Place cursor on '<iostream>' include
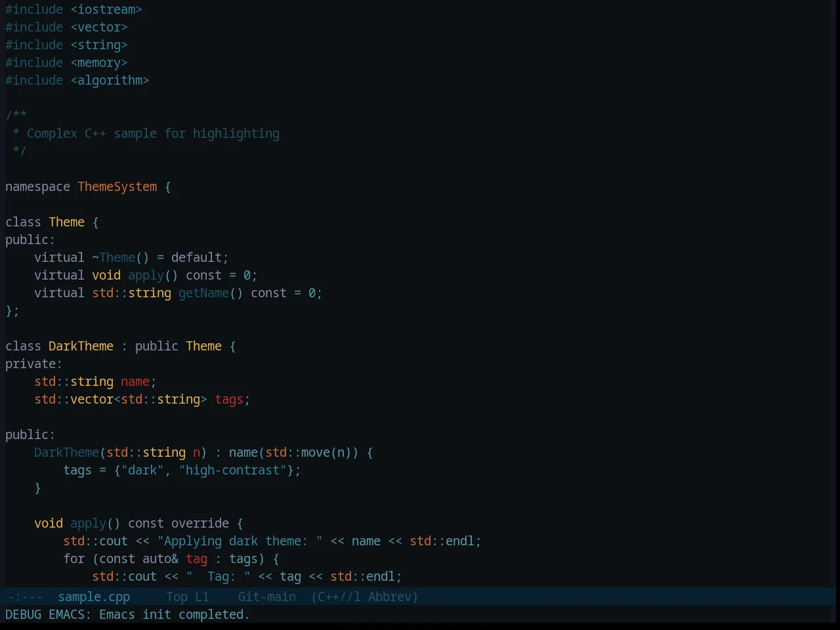The width and height of the screenshot is (840, 630). tap(106, 9)
